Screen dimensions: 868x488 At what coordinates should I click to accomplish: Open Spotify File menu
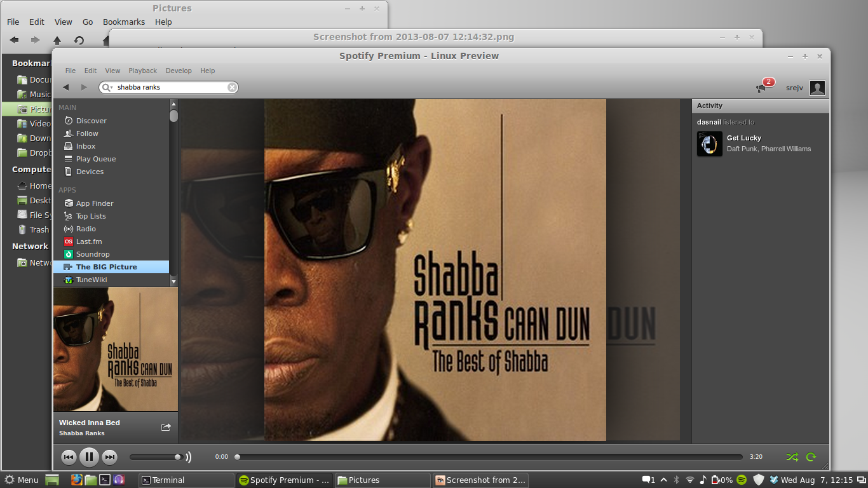pyautogui.click(x=71, y=71)
